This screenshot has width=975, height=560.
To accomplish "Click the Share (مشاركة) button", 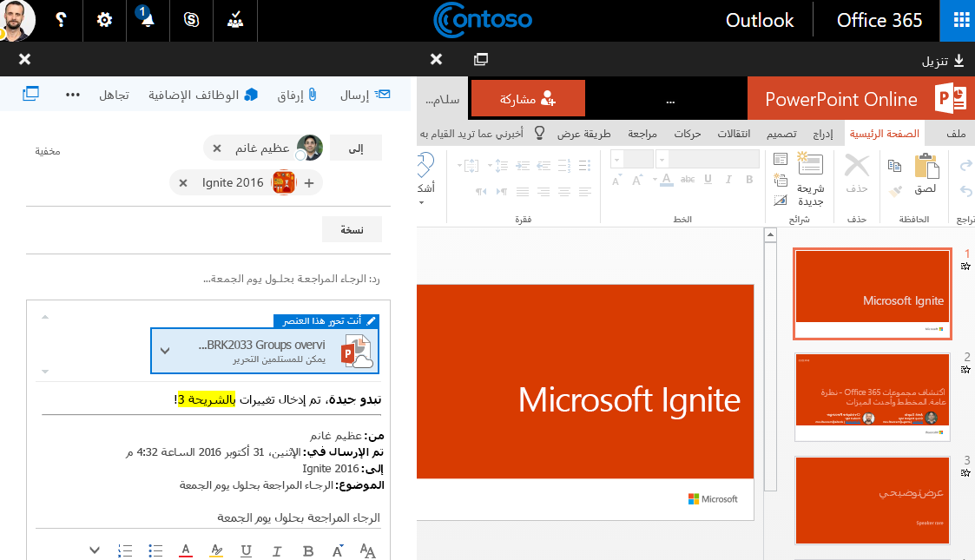I will (x=528, y=98).
